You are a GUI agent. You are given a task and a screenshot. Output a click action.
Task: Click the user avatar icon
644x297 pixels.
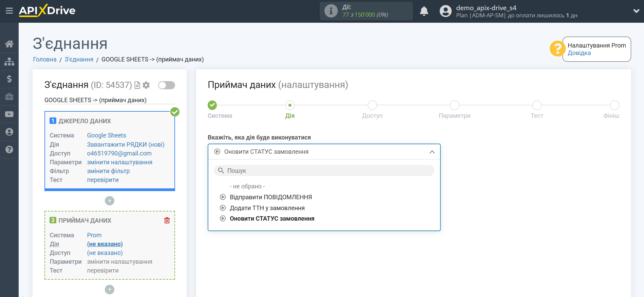(446, 11)
